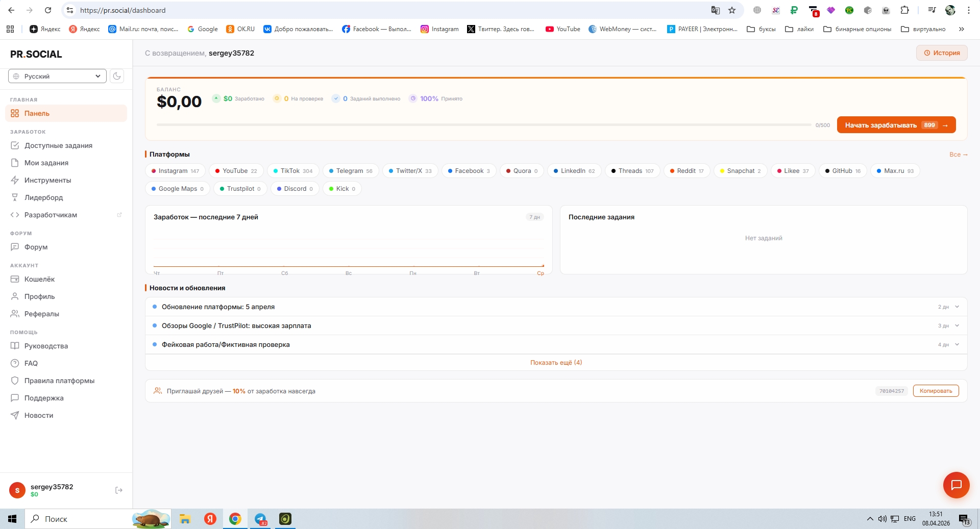Click Показать ещё (4) link

(x=556, y=363)
